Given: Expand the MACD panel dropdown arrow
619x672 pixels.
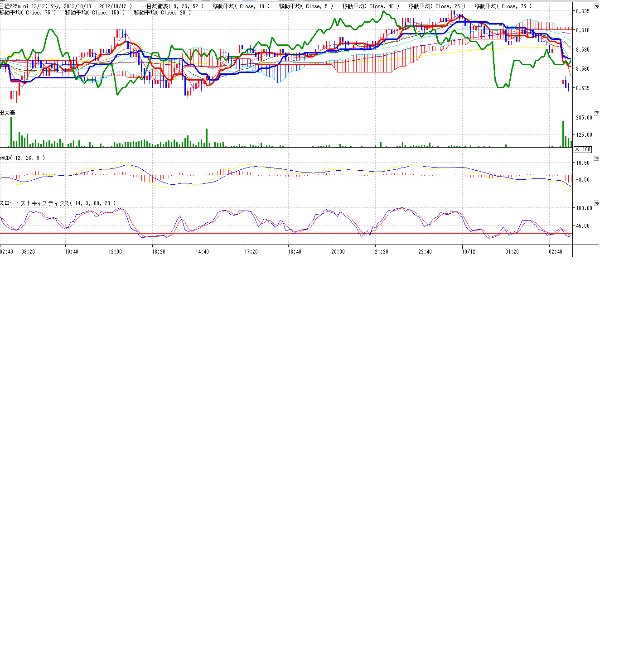Looking at the screenshot, I should [596, 158].
